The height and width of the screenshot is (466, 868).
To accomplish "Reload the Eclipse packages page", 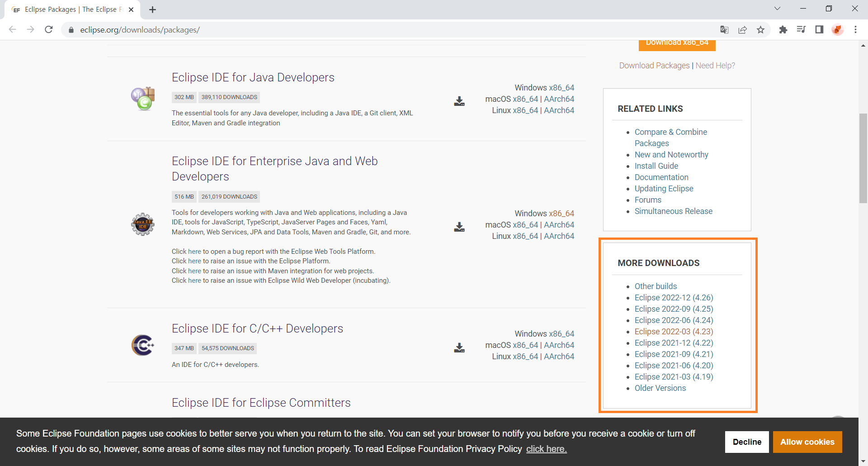I will pos(49,29).
